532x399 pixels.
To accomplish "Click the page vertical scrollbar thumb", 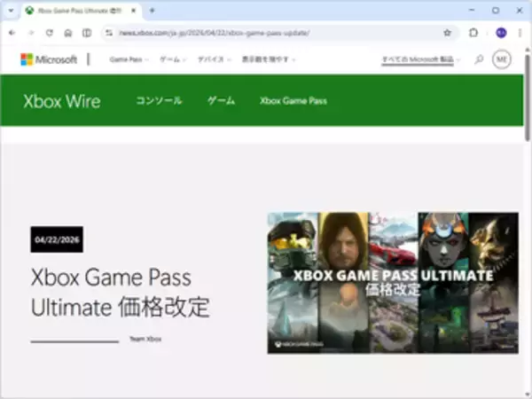I will pos(528,98).
